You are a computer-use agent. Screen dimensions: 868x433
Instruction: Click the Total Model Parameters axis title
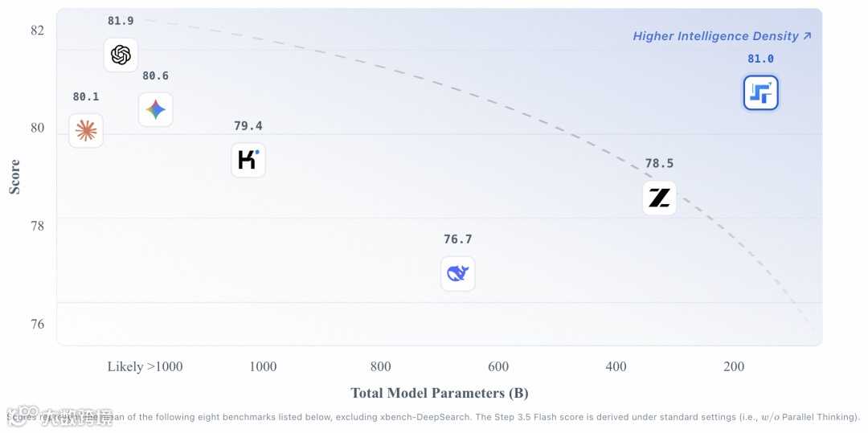440,393
